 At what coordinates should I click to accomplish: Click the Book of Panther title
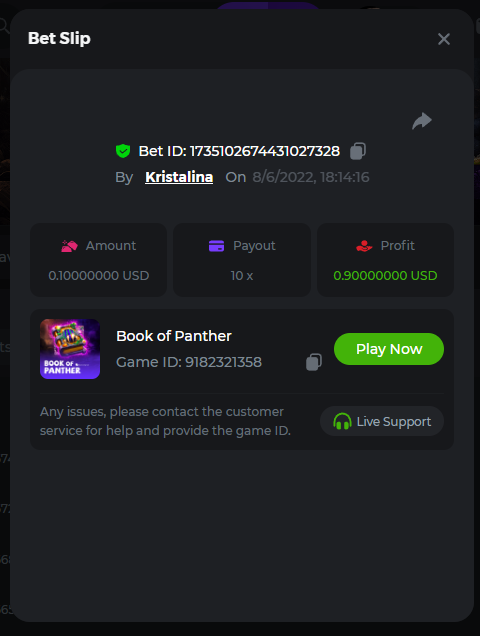(x=174, y=336)
